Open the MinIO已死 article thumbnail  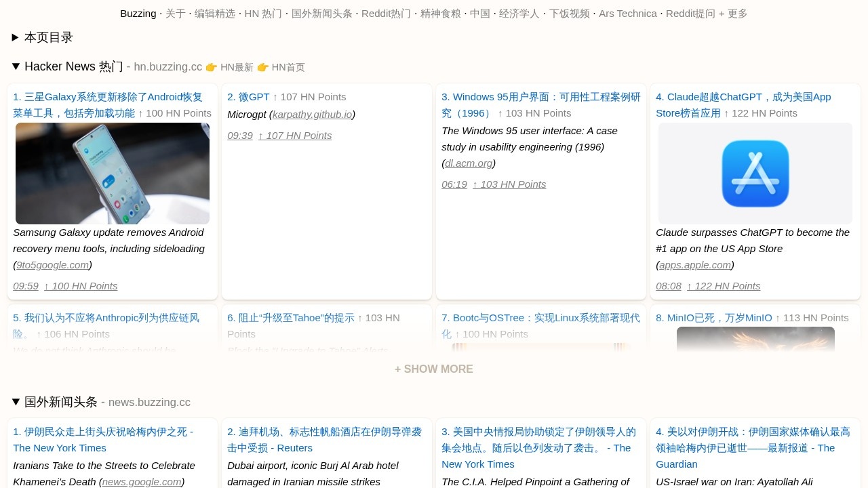(755, 338)
